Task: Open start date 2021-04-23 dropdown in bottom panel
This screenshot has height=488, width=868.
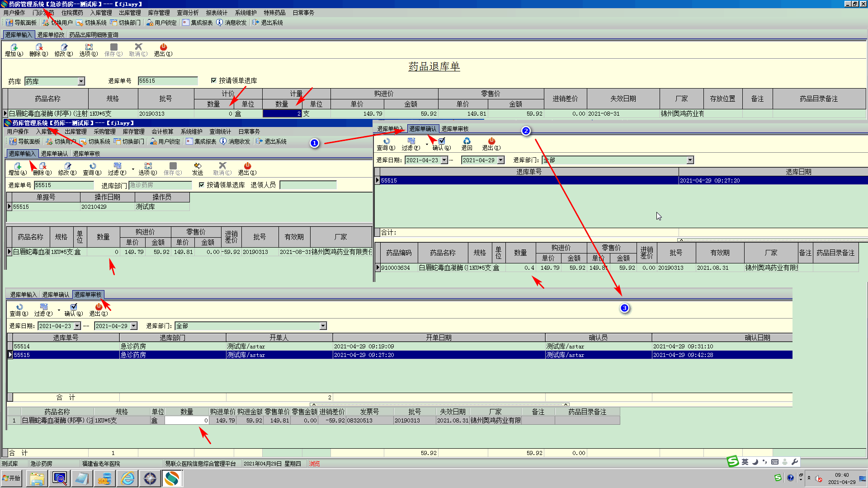Action: tap(77, 326)
